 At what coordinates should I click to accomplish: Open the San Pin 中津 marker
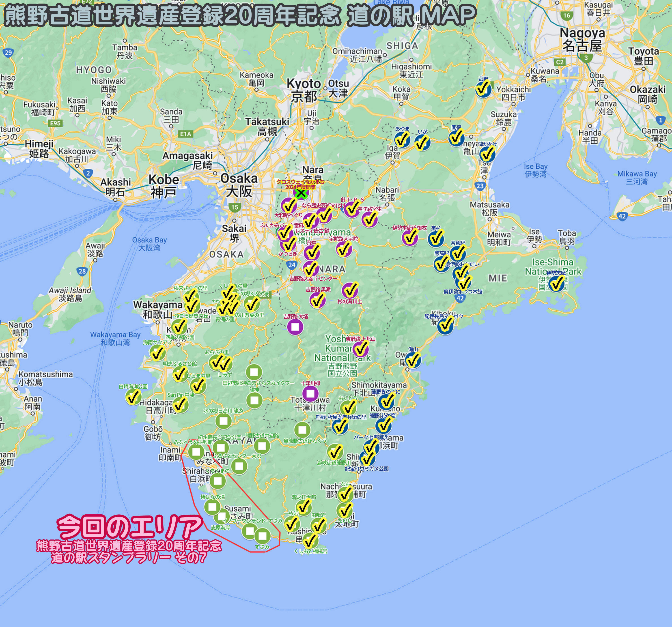coord(180,405)
